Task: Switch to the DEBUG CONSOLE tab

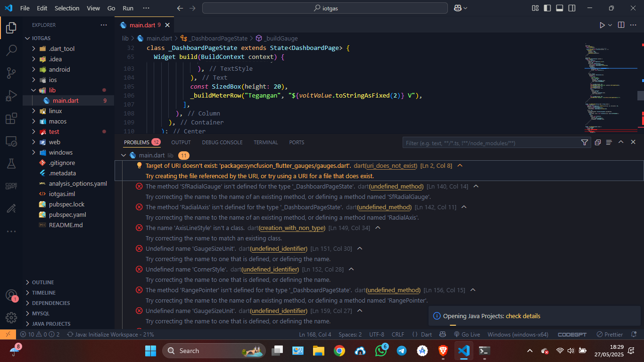Action: pos(222,142)
